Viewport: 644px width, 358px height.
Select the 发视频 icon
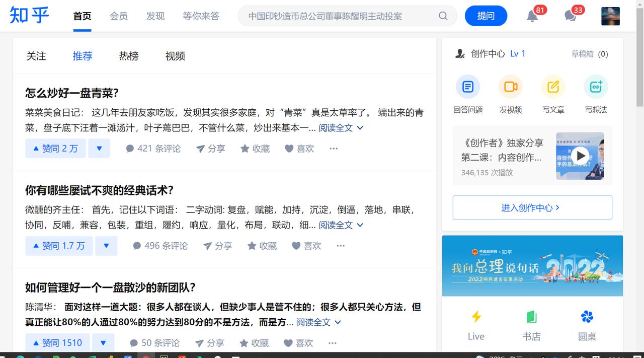click(x=511, y=87)
